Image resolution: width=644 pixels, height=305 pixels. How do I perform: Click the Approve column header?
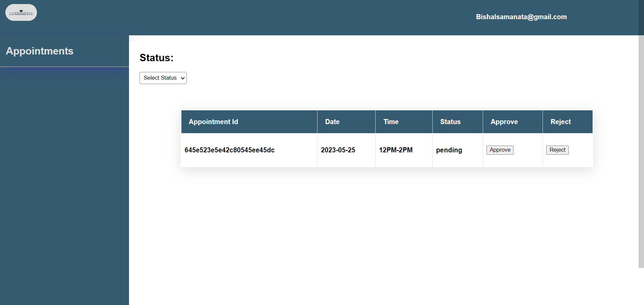click(504, 121)
